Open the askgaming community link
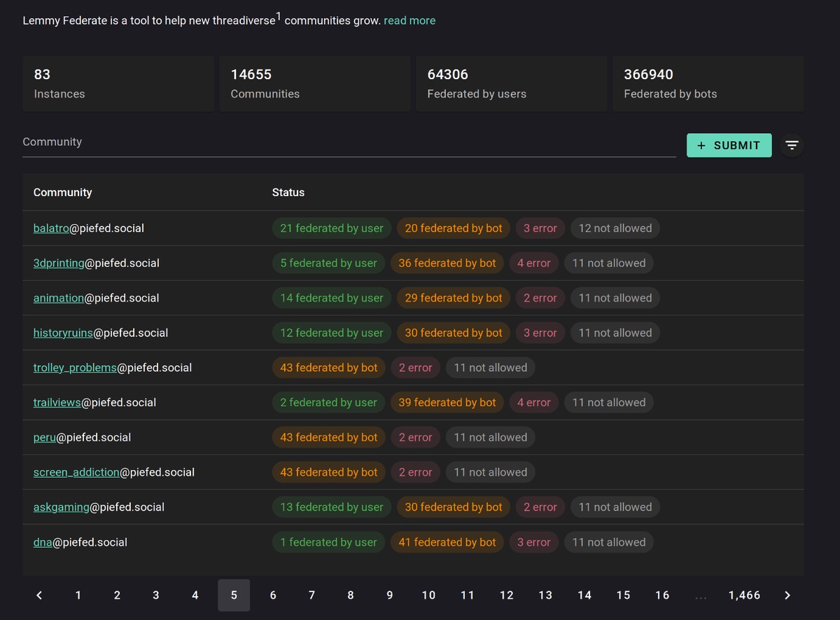Image resolution: width=840 pixels, height=620 pixels. pyautogui.click(x=62, y=507)
